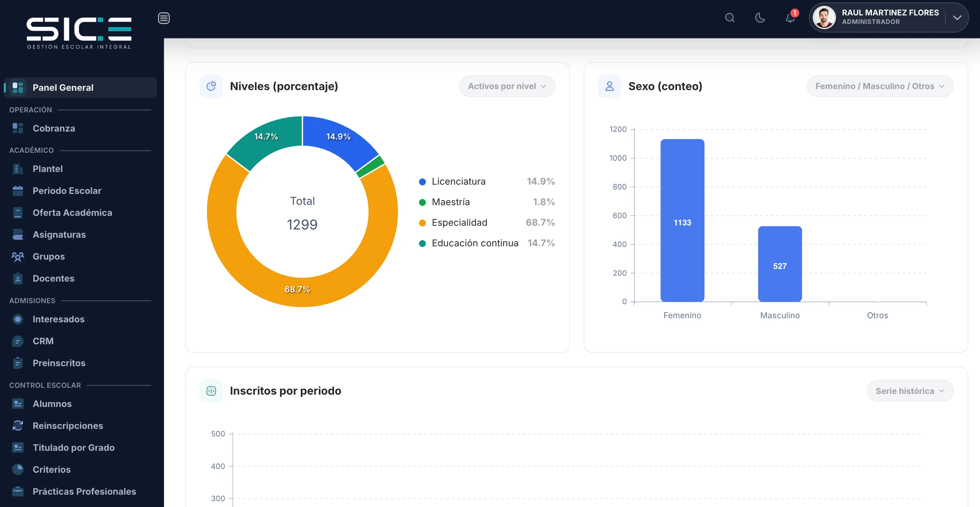
Task: Open Oferta Académica page
Action: (x=80, y=212)
